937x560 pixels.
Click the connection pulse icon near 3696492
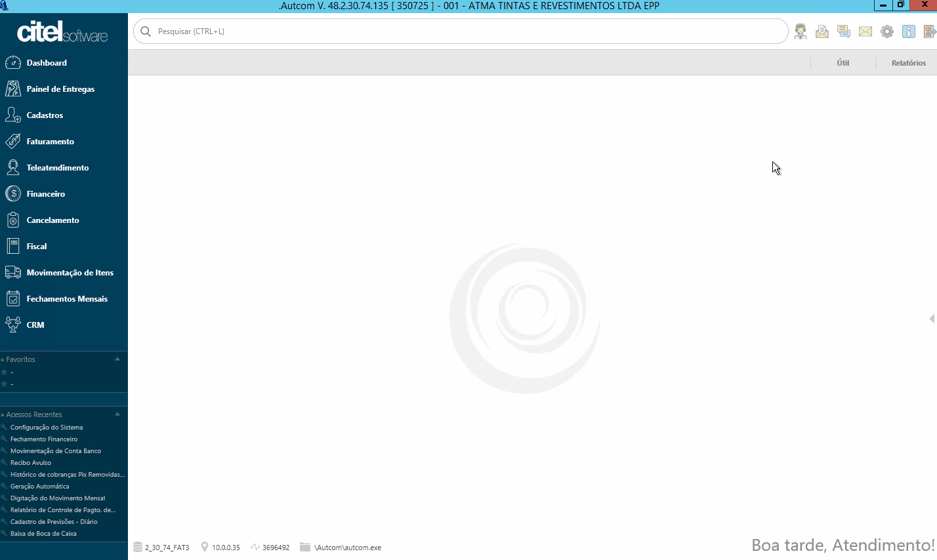click(255, 547)
